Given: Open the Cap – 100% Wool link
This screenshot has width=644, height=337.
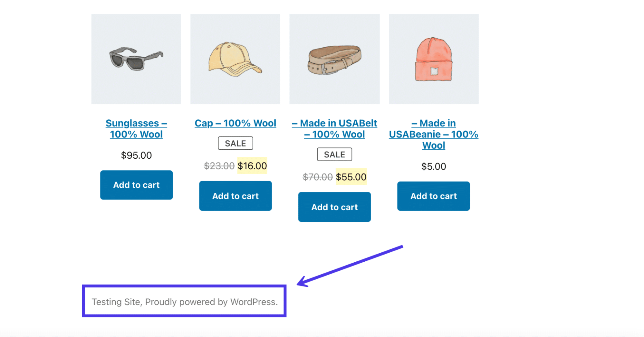Looking at the screenshot, I should [235, 123].
